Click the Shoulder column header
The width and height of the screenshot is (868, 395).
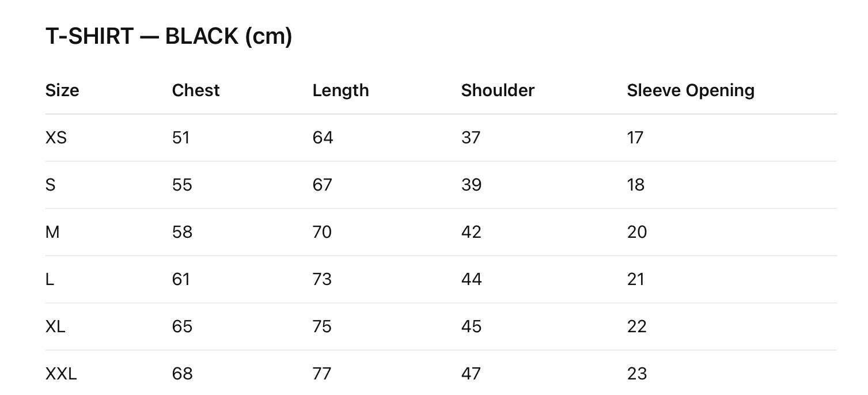(x=498, y=90)
